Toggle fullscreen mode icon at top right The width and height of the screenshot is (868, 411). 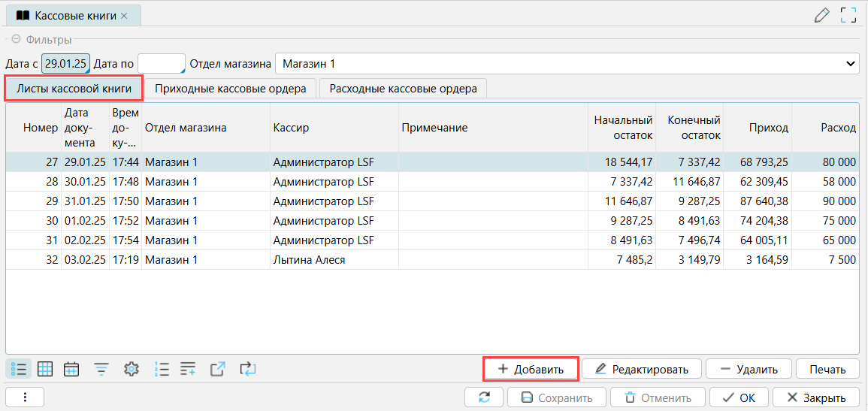point(848,15)
